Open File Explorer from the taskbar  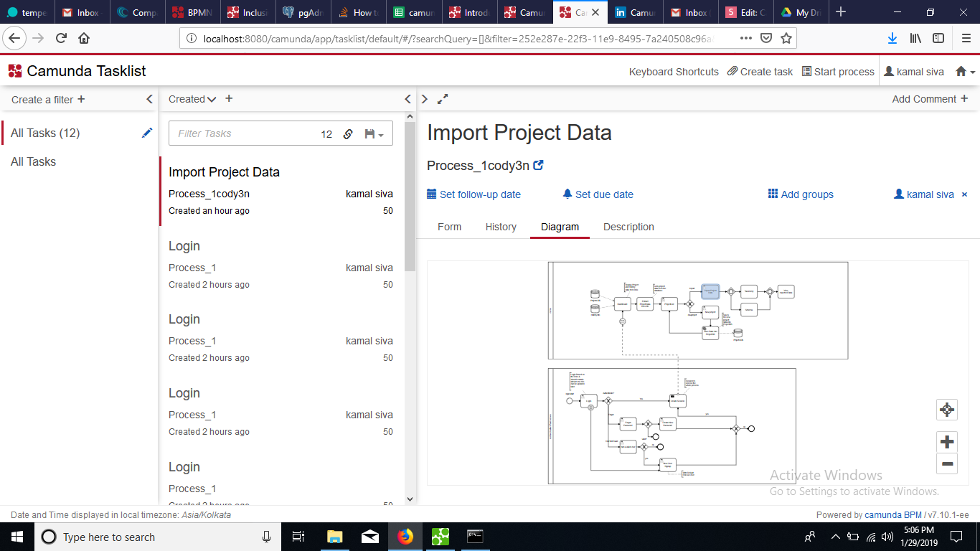tap(335, 537)
